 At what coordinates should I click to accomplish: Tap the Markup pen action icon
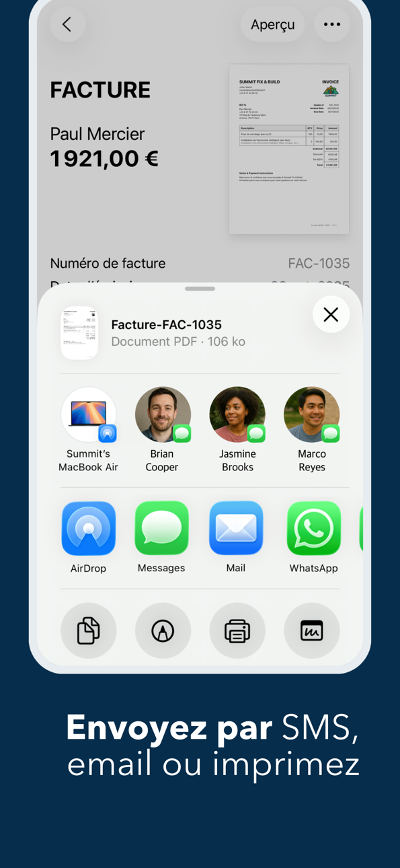tap(163, 630)
